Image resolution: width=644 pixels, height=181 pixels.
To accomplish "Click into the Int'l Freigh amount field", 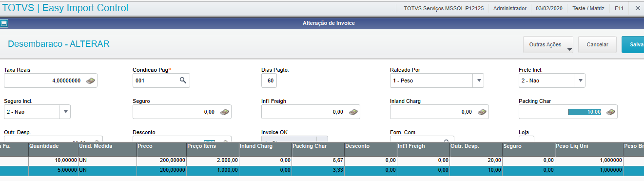I will point(311,112).
